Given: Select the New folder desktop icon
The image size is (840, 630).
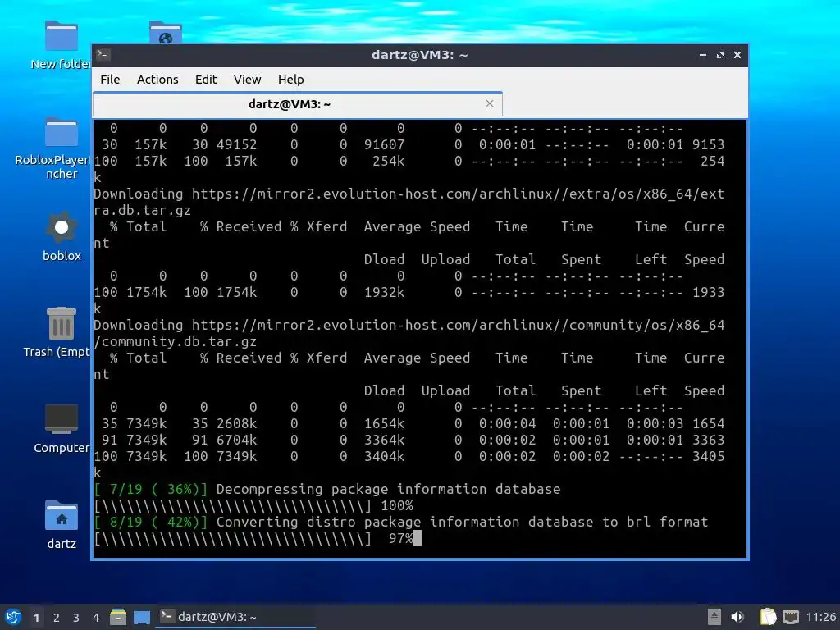Looking at the screenshot, I should point(61,46).
